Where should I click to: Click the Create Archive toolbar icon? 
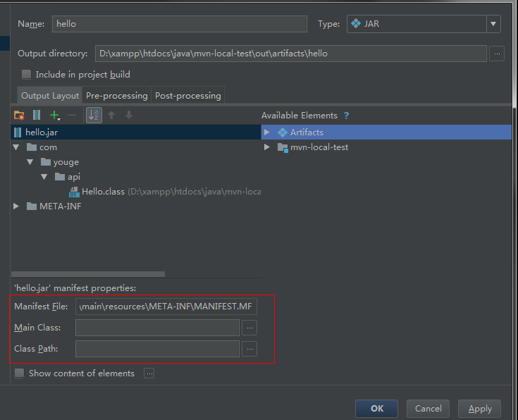tap(37, 116)
